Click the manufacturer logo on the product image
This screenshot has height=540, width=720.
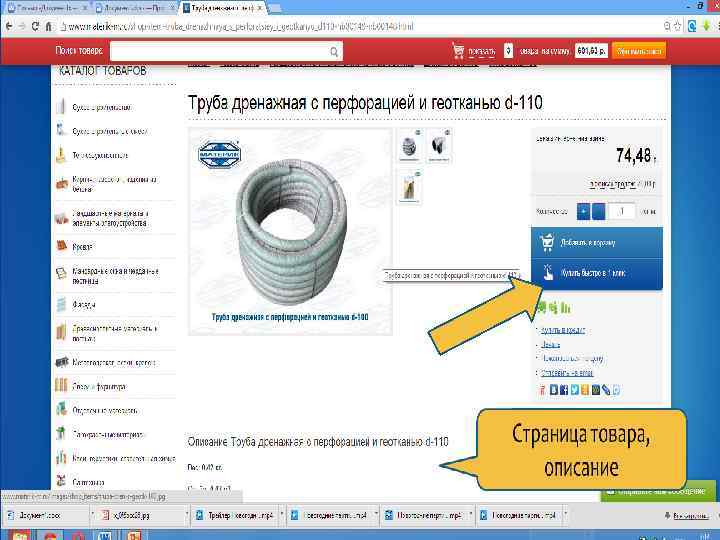point(219,155)
